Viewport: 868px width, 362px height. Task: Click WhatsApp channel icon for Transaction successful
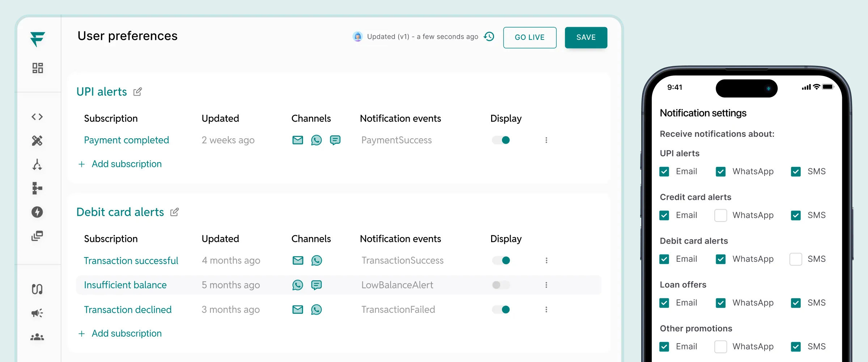316,260
